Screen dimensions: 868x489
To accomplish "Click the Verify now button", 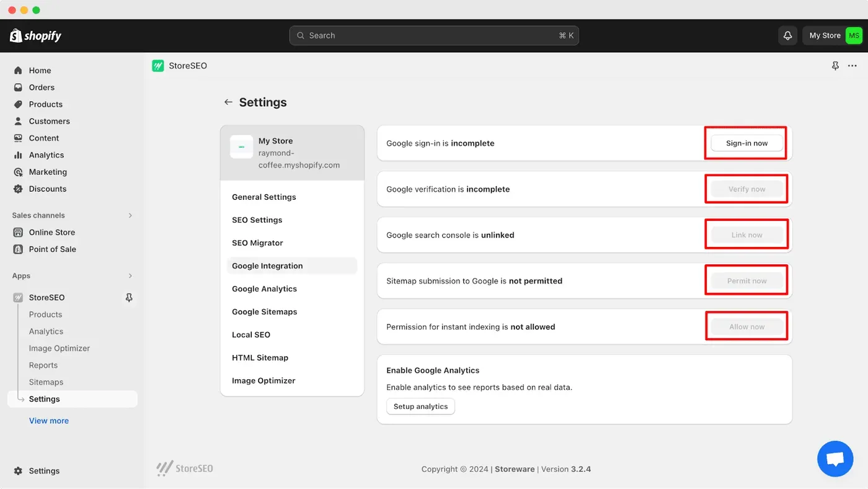I will coord(746,189).
